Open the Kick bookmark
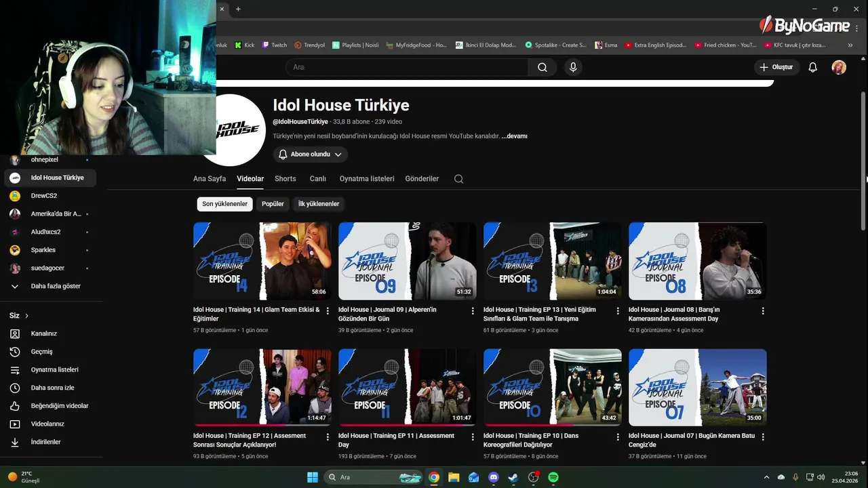The width and height of the screenshot is (868, 488). (245, 45)
